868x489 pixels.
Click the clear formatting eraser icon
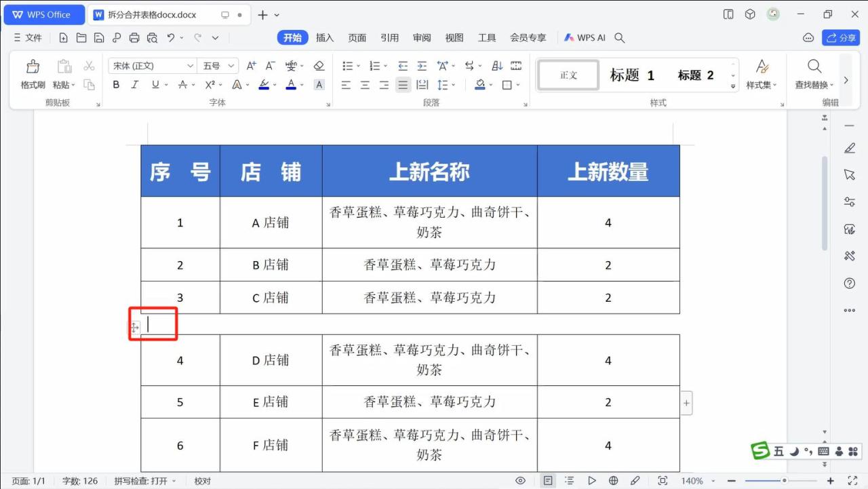coord(319,66)
